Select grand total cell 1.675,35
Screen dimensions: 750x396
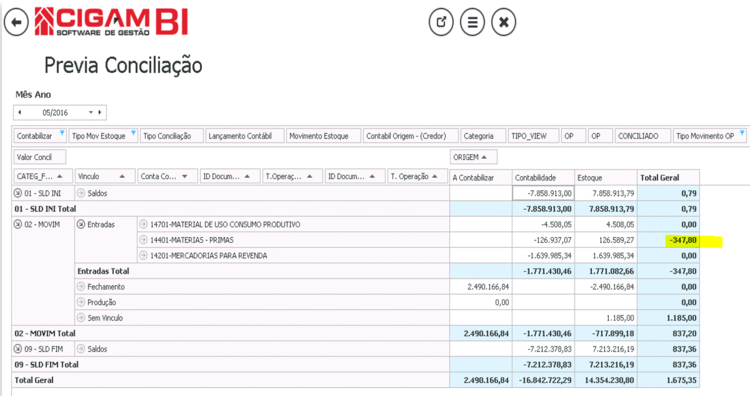tap(668, 380)
